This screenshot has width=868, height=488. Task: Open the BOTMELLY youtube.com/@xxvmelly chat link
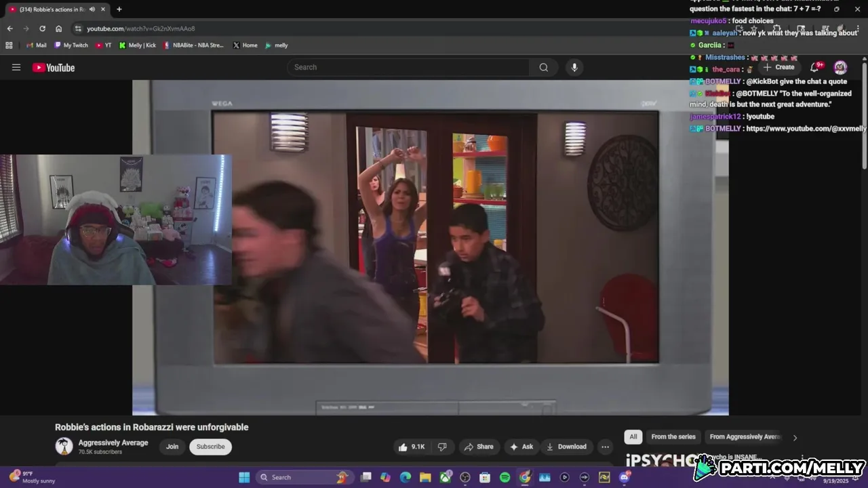point(806,129)
